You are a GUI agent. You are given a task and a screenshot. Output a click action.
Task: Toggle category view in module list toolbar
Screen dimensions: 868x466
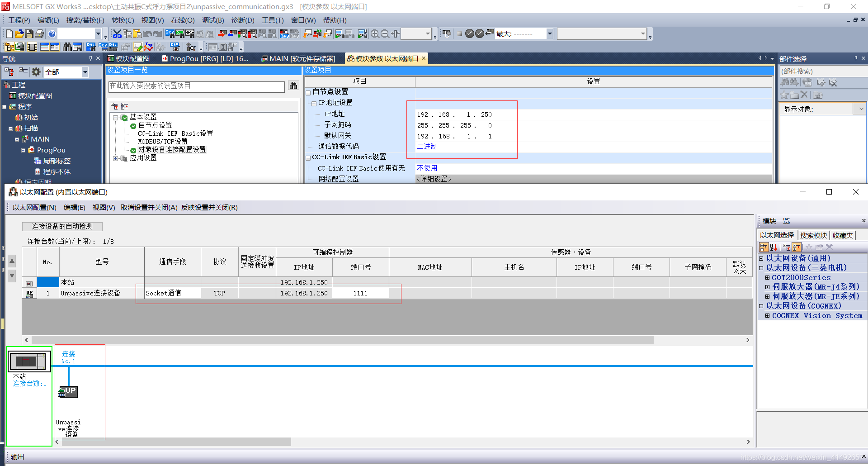(764, 247)
